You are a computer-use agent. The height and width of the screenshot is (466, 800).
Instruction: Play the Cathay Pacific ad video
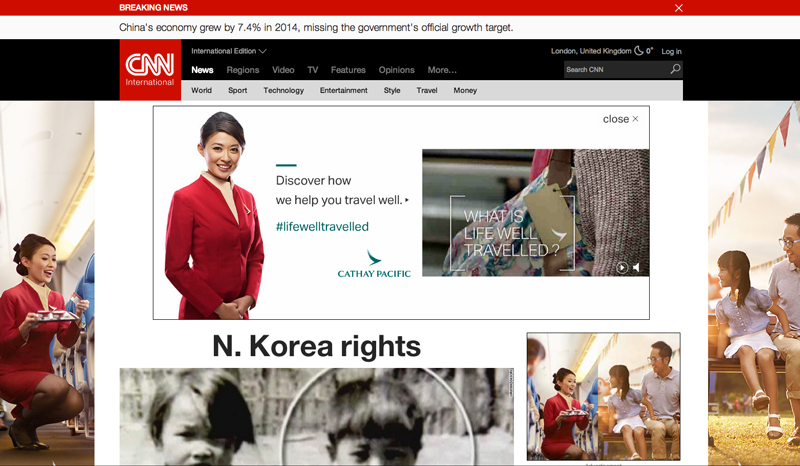(622, 267)
